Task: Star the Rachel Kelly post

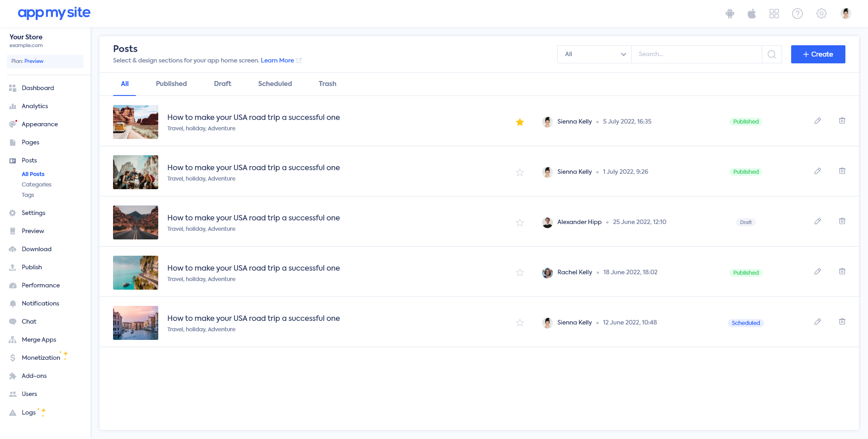Action: (x=520, y=272)
